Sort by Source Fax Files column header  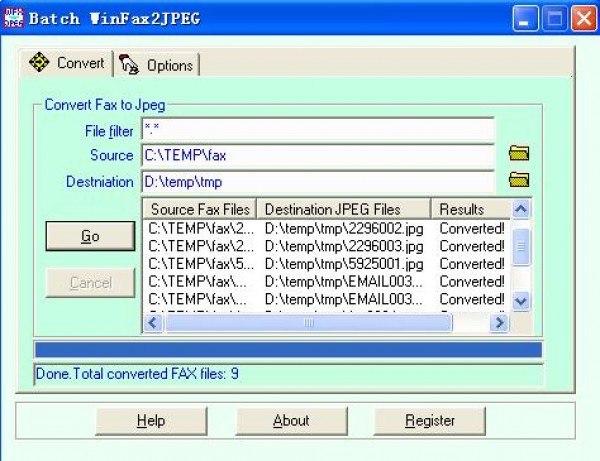click(200, 209)
